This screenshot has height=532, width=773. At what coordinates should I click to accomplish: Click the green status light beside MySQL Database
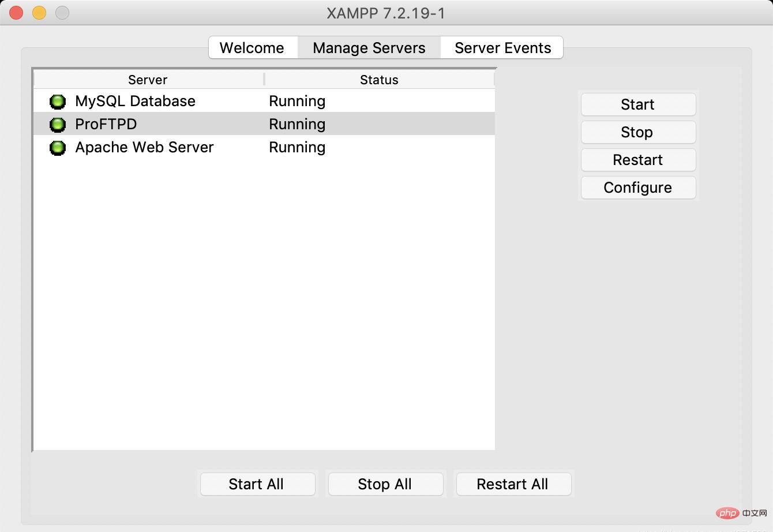pos(58,102)
